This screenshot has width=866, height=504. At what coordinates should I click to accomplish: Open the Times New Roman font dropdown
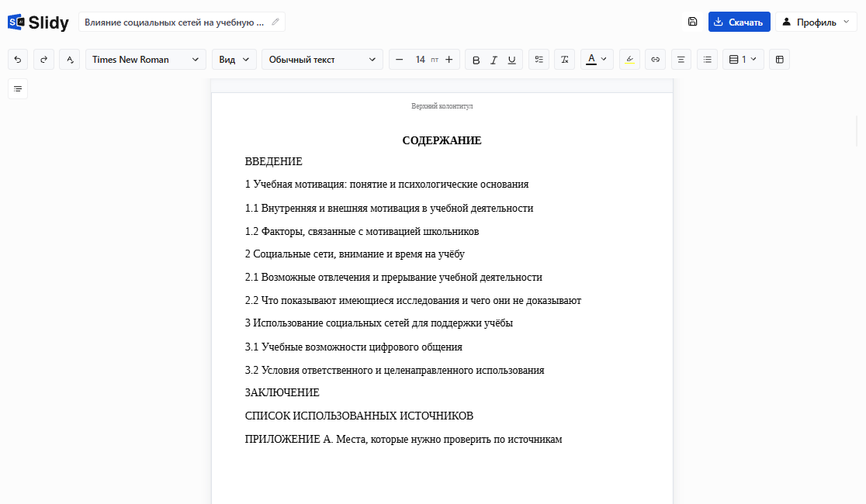click(x=145, y=60)
